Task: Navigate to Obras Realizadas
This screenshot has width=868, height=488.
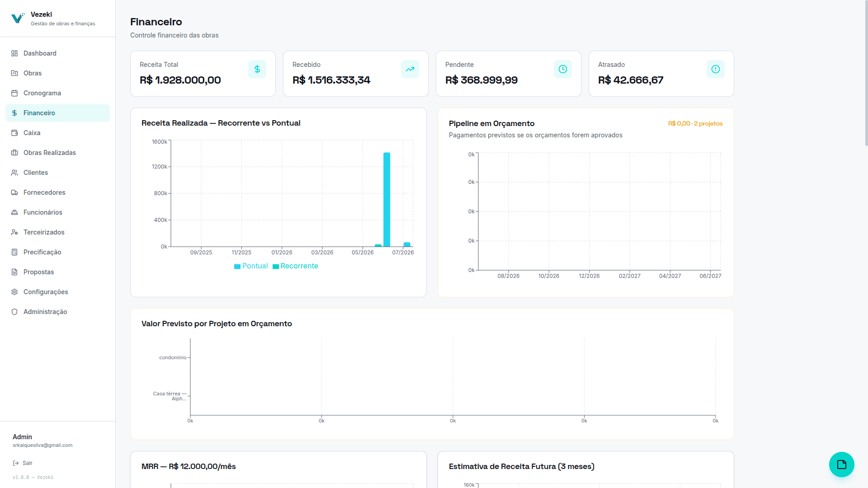Action: tap(57, 153)
